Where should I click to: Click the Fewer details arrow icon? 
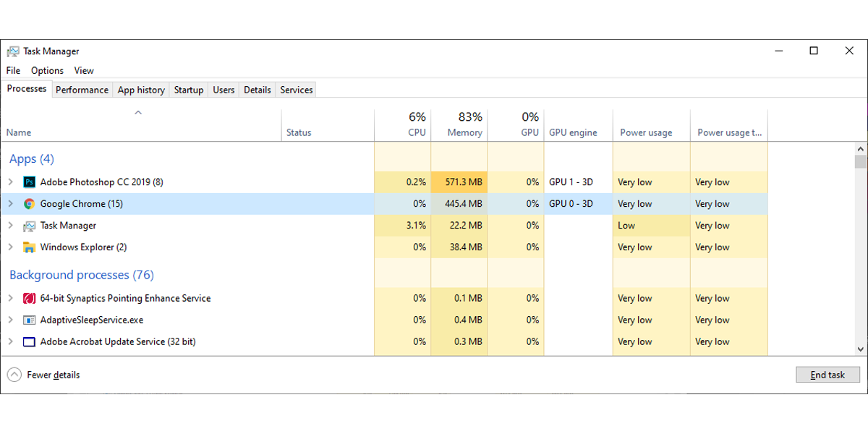(x=14, y=375)
